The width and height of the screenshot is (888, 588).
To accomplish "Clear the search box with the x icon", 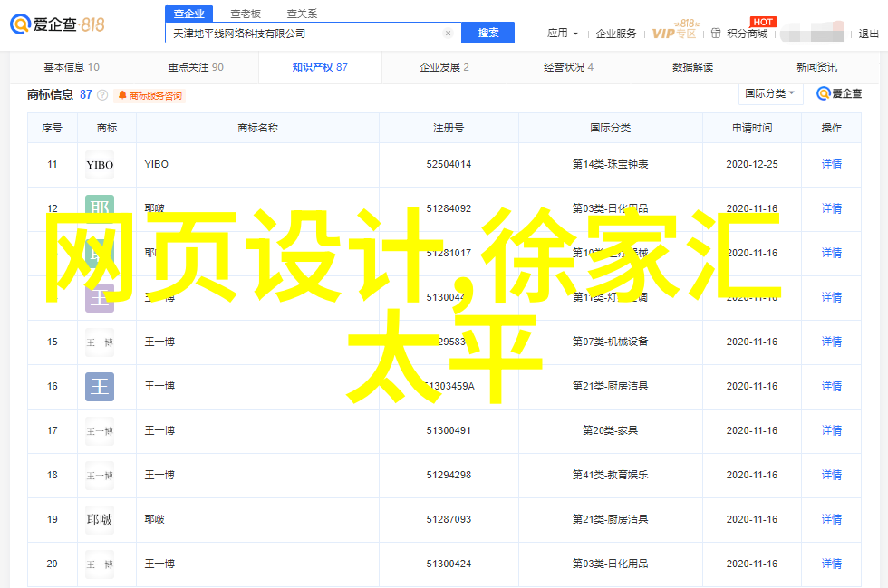I will [448, 34].
